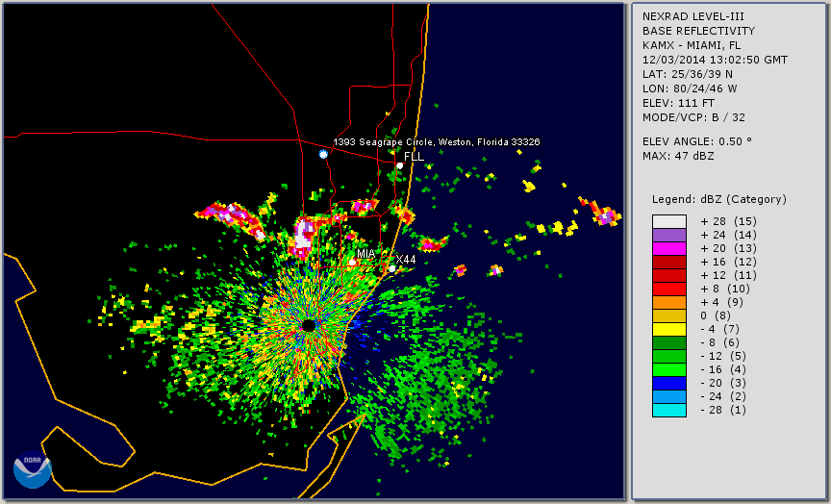The height and width of the screenshot is (504, 831).
Task: Select the +28 (15) white swatch
Action: 669,221
